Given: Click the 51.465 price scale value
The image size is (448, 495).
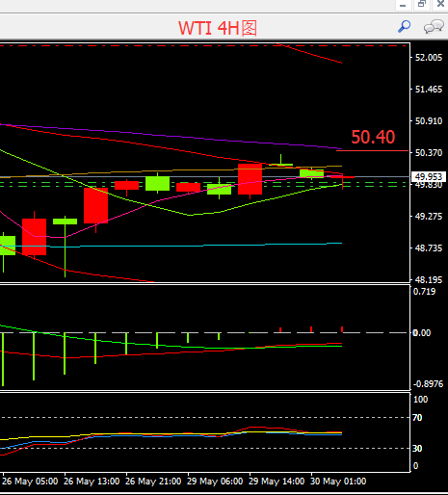Looking at the screenshot, I should tap(429, 90).
